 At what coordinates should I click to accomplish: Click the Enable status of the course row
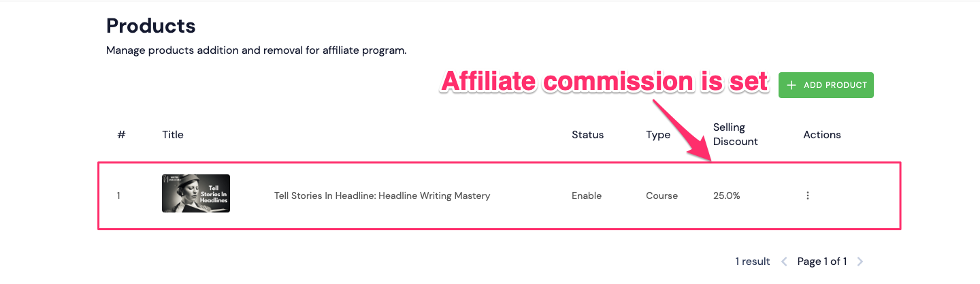(x=587, y=195)
